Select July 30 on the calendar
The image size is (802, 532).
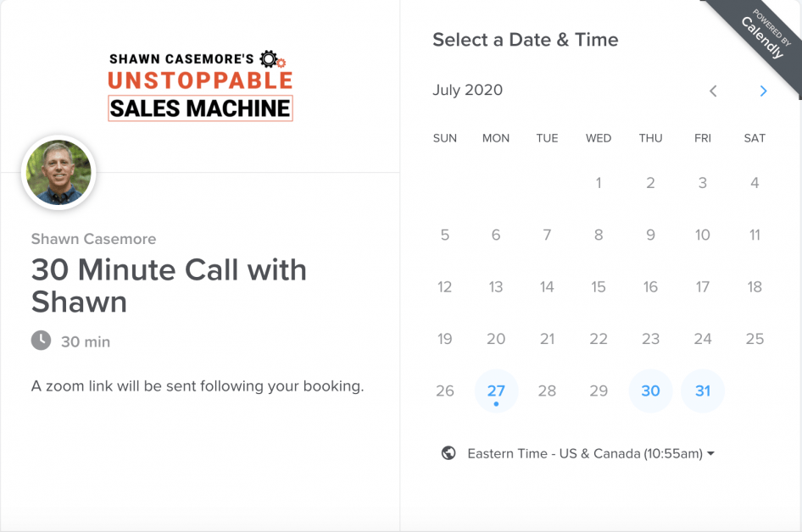coord(650,391)
